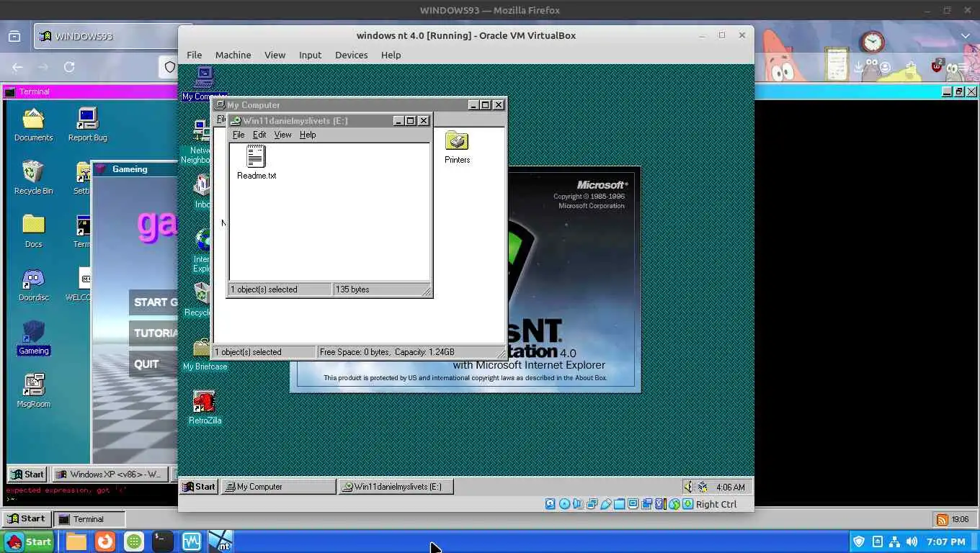Image resolution: width=980 pixels, height=553 pixels.
Task: Open the Gameing desktop shortcut
Action: (33, 338)
